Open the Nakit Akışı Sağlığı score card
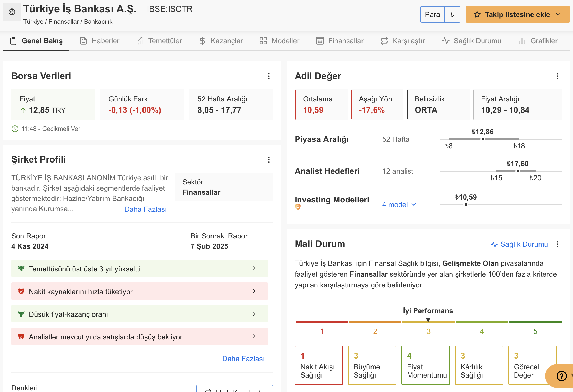Viewport: 573px width, 392px height. tap(319, 365)
